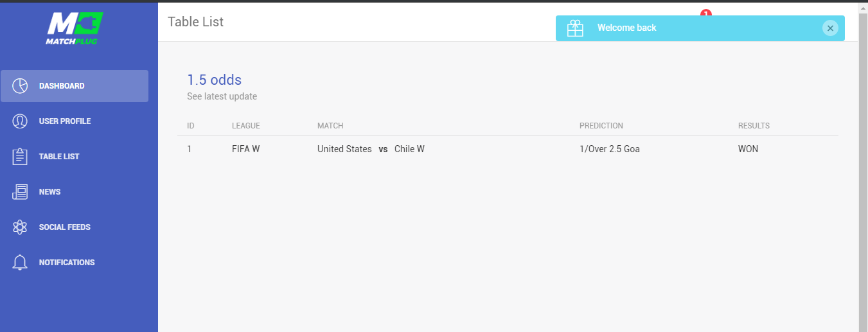
Task: Dismiss the Welcome back alert
Action: pyautogui.click(x=830, y=28)
